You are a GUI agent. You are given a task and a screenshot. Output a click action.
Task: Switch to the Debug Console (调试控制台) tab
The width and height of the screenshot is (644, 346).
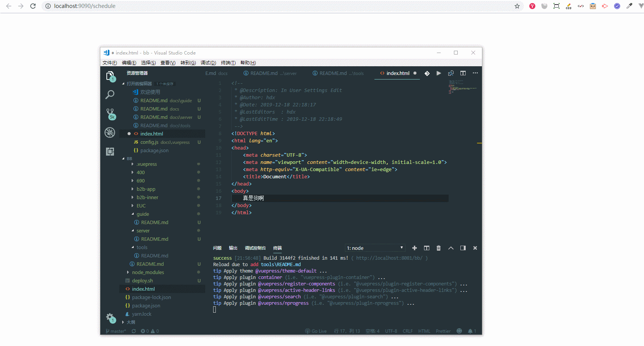coord(256,248)
